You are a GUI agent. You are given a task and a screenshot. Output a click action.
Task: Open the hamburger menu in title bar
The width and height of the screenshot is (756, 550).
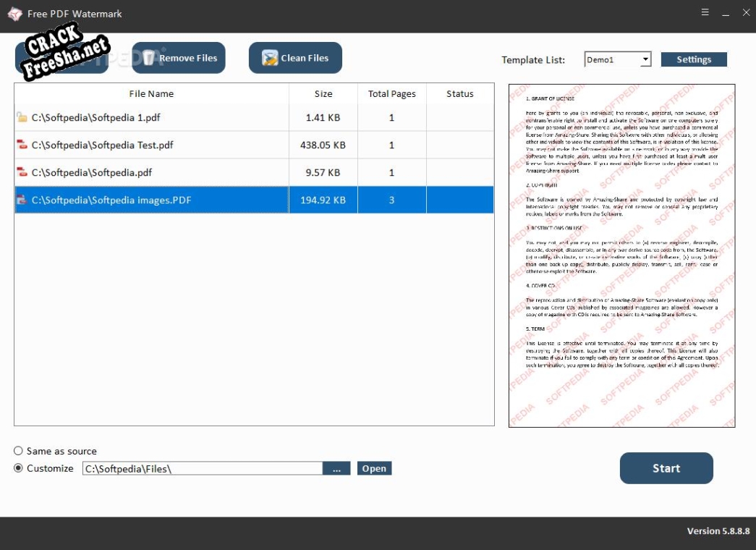(705, 13)
